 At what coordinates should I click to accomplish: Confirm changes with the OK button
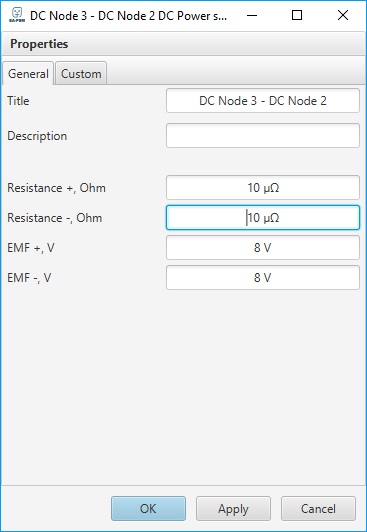149,509
